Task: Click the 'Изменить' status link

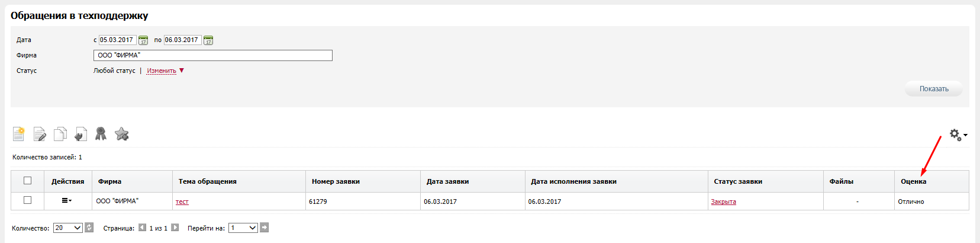Action: coord(162,71)
